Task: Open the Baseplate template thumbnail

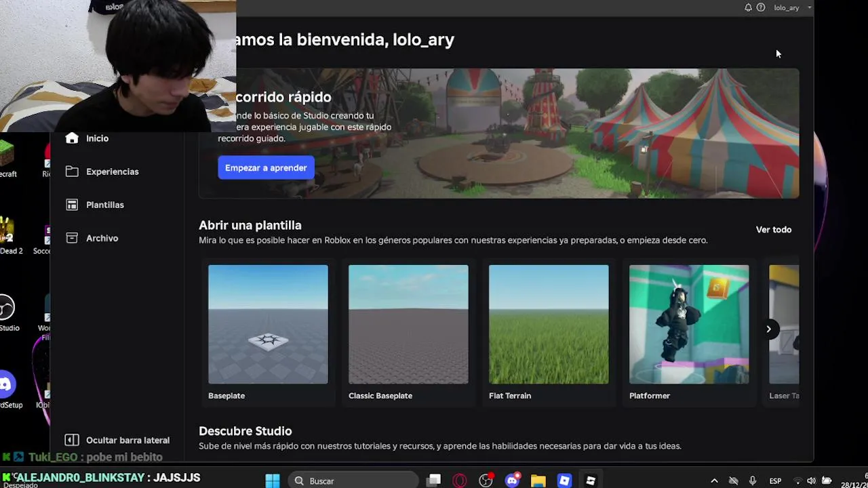Action: pos(268,324)
